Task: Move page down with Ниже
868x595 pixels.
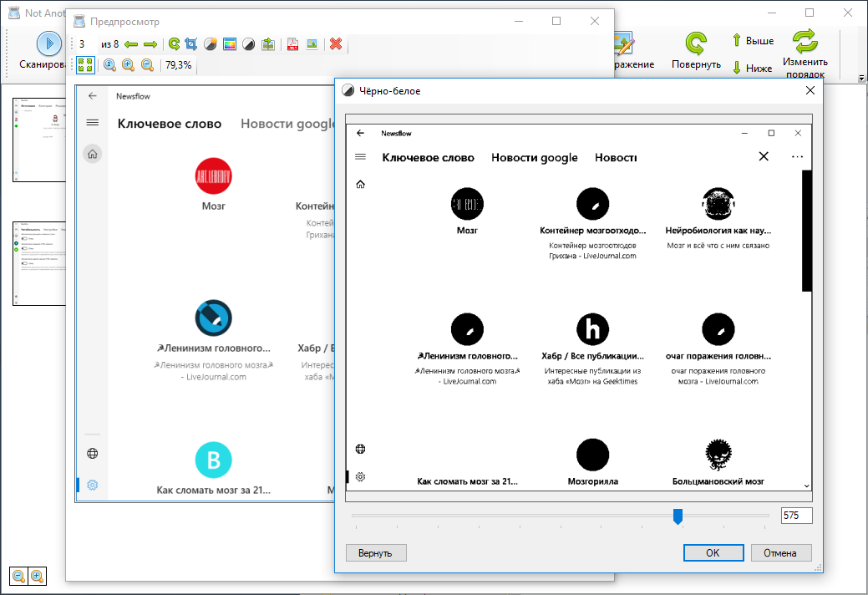Action: point(753,68)
